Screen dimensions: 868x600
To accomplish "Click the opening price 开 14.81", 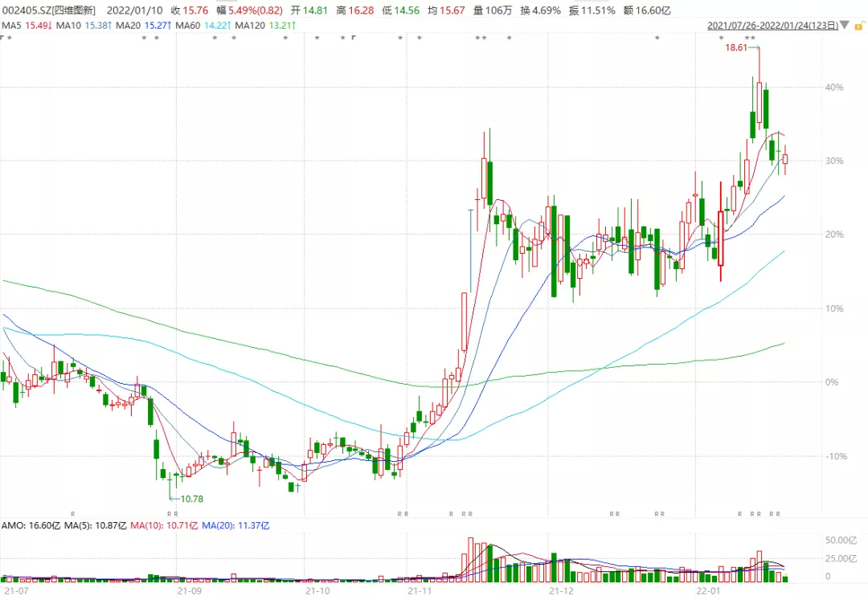I will tap(309, 10).
